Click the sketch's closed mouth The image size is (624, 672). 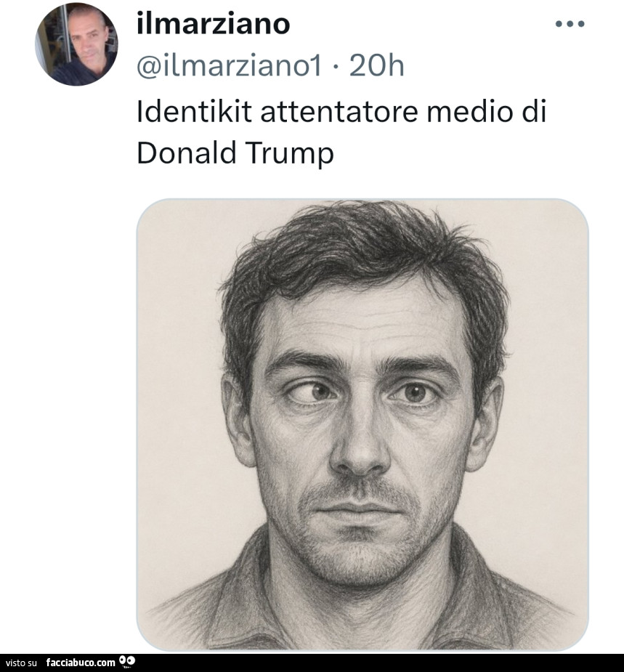tap(361, 509)
